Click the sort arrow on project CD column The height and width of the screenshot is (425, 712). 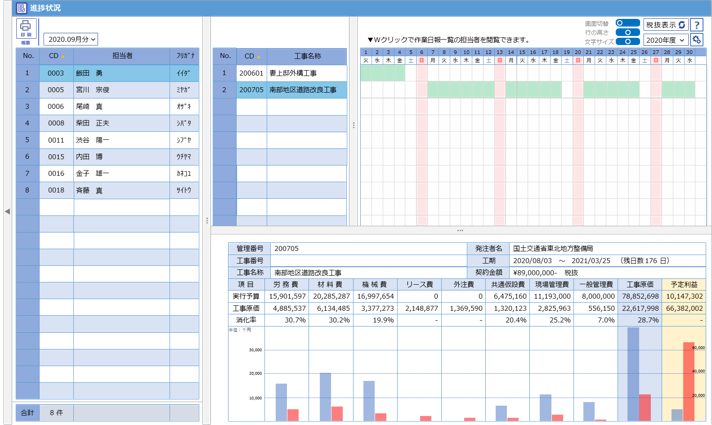(x=261, y=57)
